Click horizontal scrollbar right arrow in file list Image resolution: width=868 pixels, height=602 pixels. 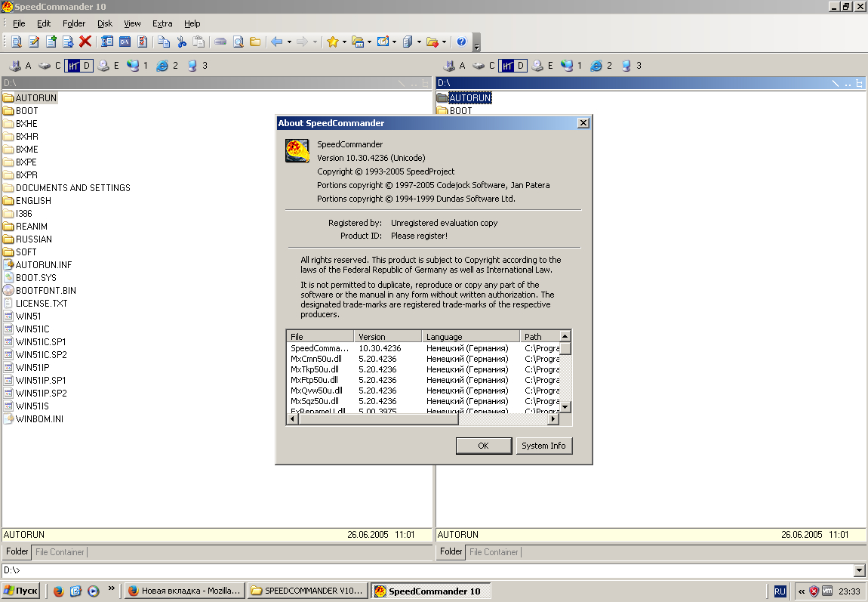(x=553, y=418)
